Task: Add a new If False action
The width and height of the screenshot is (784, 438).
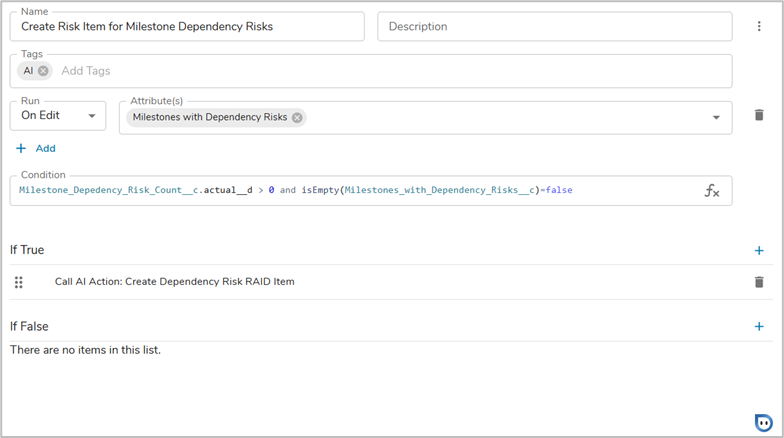Action: tap(759, 326)
